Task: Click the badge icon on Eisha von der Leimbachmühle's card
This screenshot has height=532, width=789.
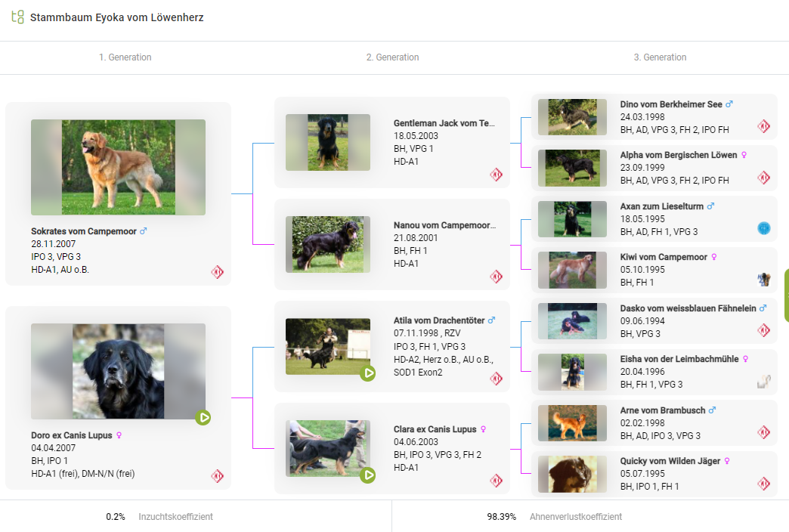Action: click(x=764, y=382)
